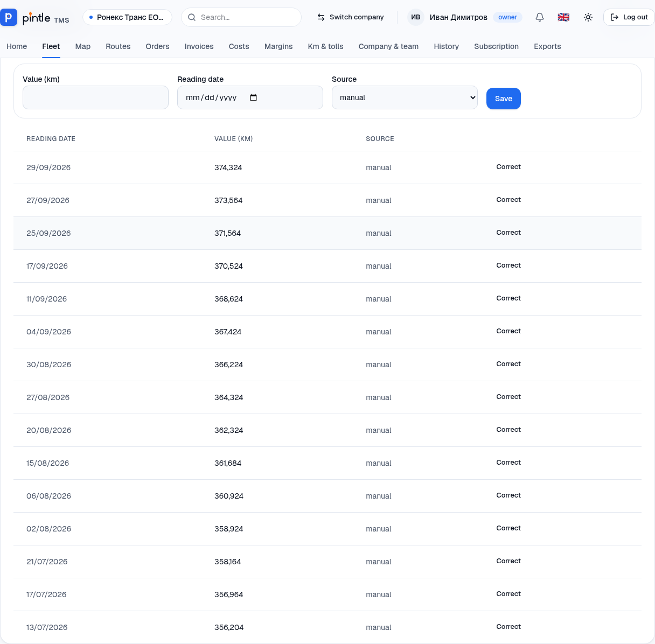Go to the Exports tab

547,46
